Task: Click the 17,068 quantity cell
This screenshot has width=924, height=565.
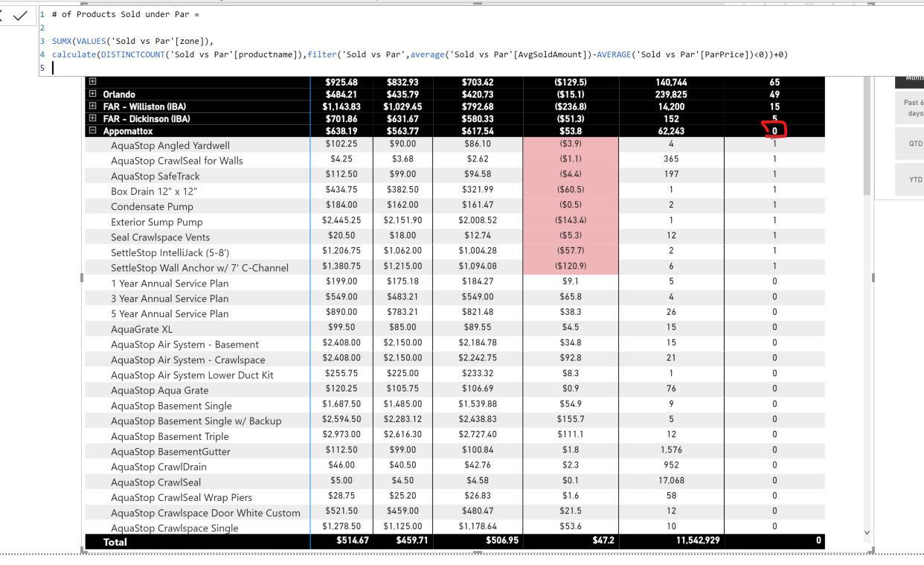Action: 671,480
